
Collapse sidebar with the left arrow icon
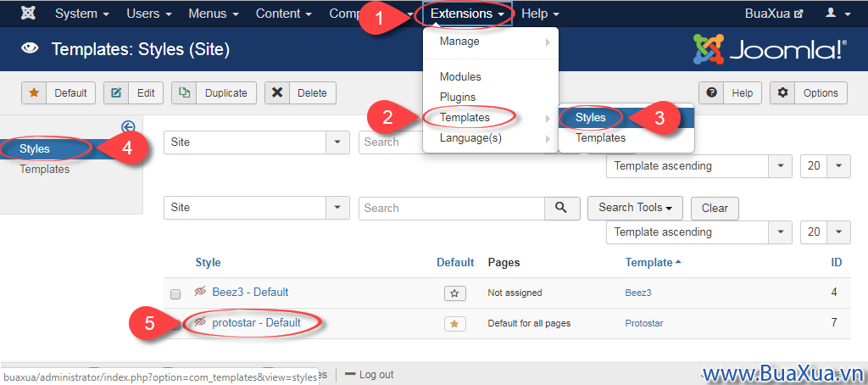pos(128,127)
